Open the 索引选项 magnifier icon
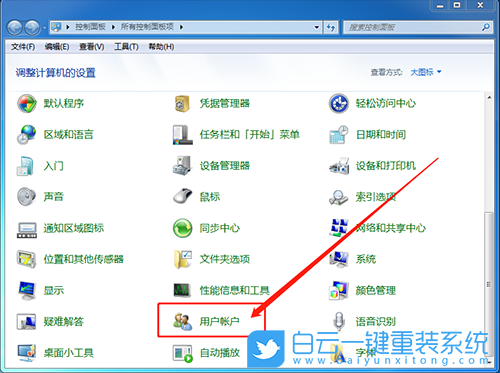This screenshot has width=500, height=373. pyautogui.click(x=338, y=197)
